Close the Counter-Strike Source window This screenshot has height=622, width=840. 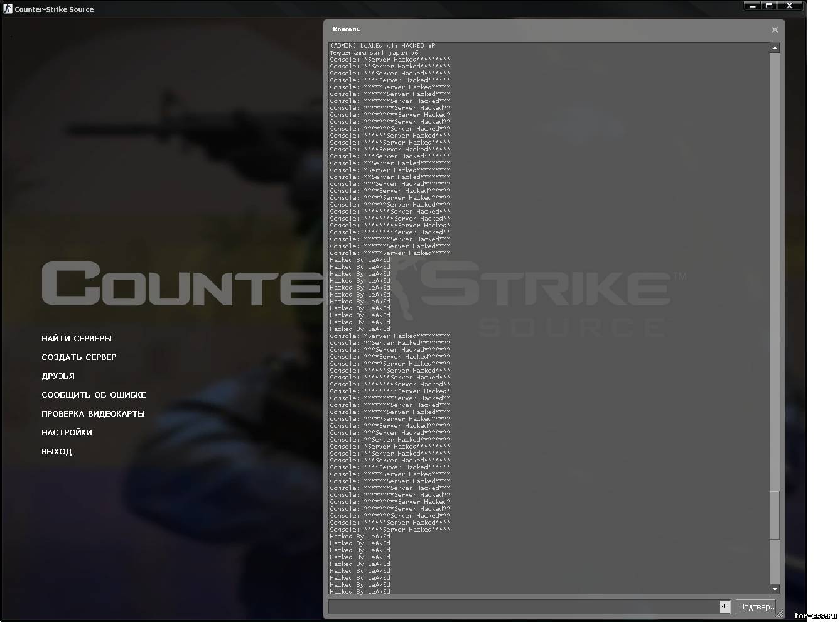pos(790,6)
